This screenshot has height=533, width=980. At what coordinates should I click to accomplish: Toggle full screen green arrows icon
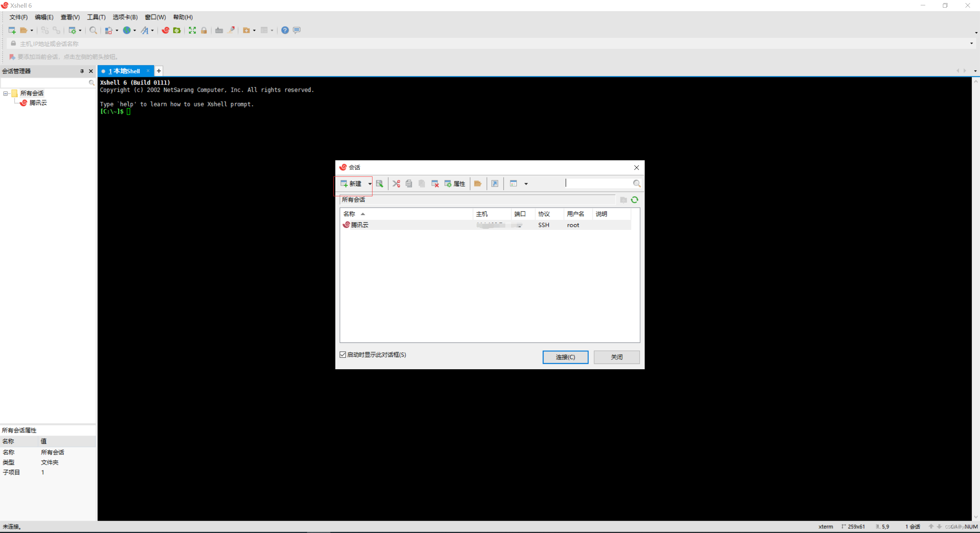click(x=192, y=30)
